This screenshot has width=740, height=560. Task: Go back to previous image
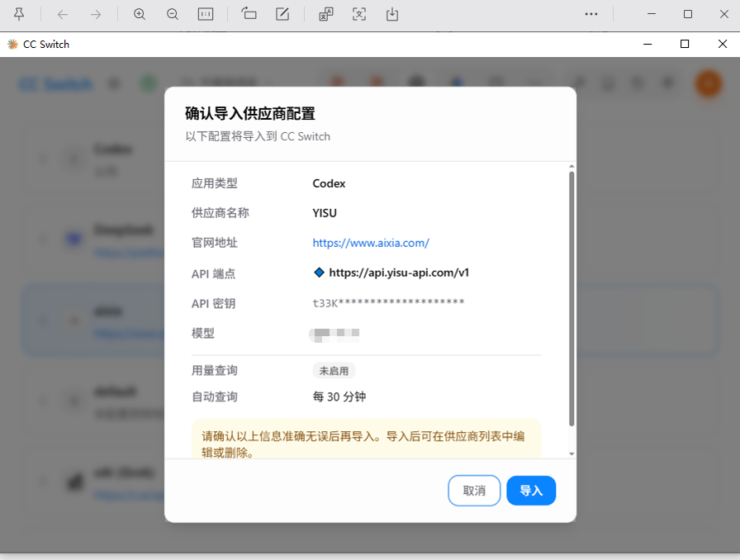[x=63, y=15]
